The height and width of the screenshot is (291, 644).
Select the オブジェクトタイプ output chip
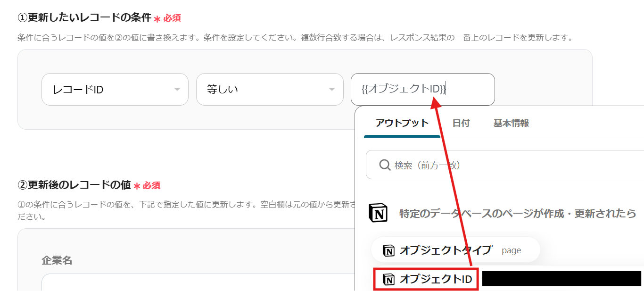pos(455,250)
